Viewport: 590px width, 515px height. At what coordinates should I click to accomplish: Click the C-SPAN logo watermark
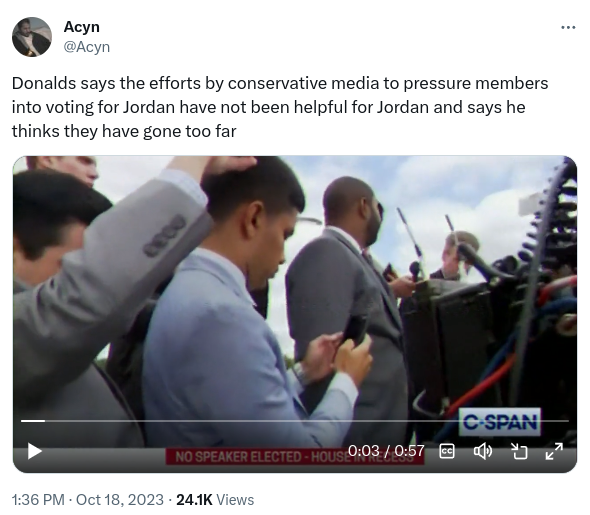pos(500,422)
